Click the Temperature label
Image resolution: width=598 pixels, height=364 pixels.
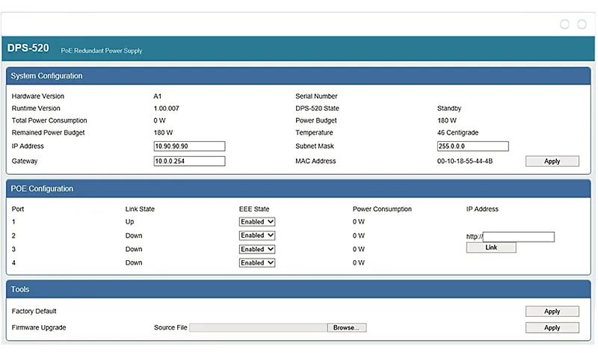[314, 132]
